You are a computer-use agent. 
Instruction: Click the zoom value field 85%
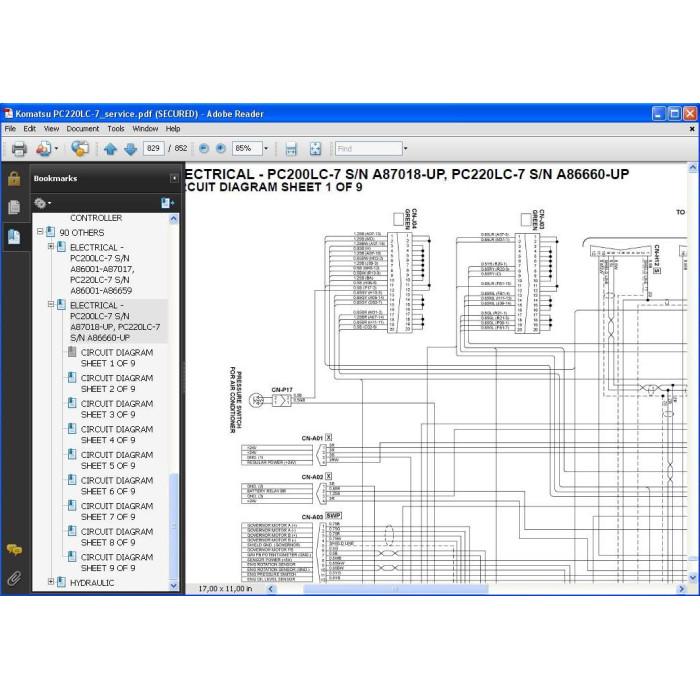(x=247, y=149)
